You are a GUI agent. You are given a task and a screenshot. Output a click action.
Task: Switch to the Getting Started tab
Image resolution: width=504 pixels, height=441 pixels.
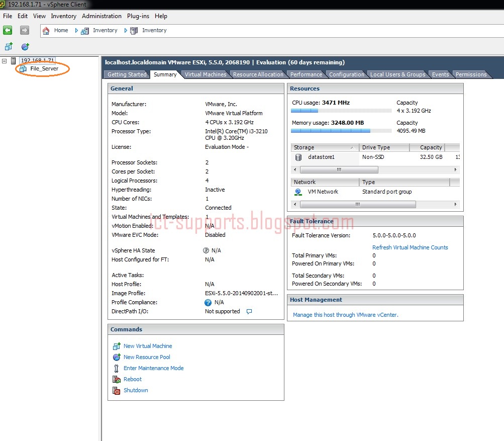click(127, 74)
